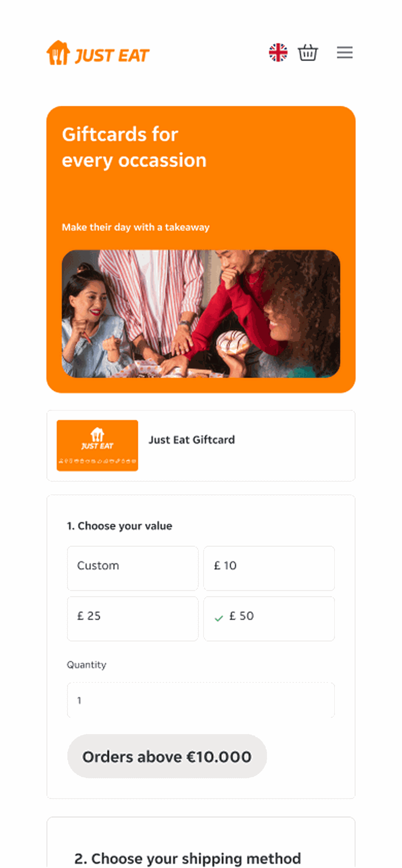Click the Choose your shipping method heading
Image resolution: width=402 pixels, height=868 pixels.
[x=188, y=858]
